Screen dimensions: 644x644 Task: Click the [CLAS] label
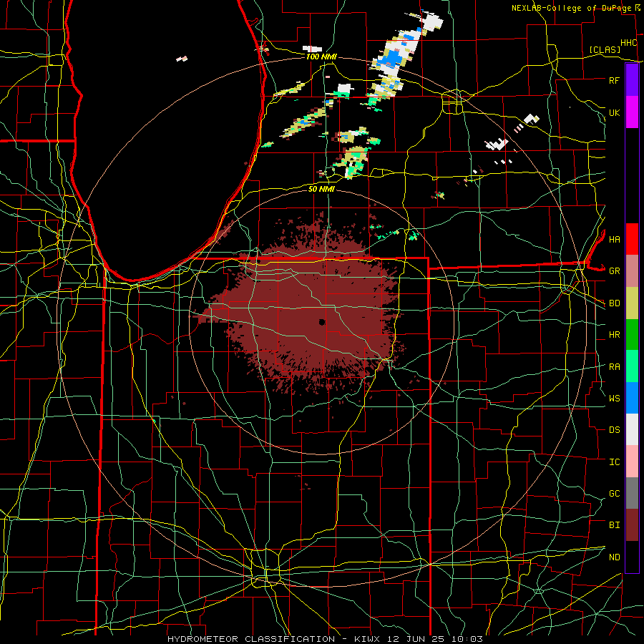tap(605, 49)
